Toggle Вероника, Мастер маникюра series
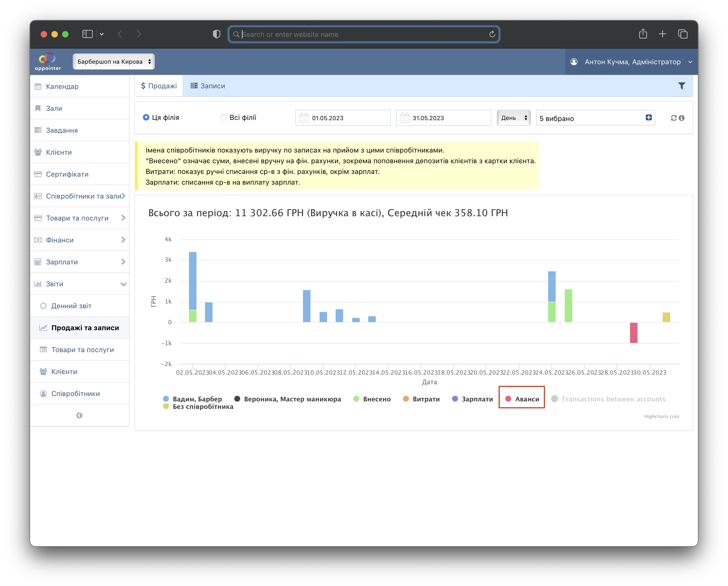 tap(288, 399)
